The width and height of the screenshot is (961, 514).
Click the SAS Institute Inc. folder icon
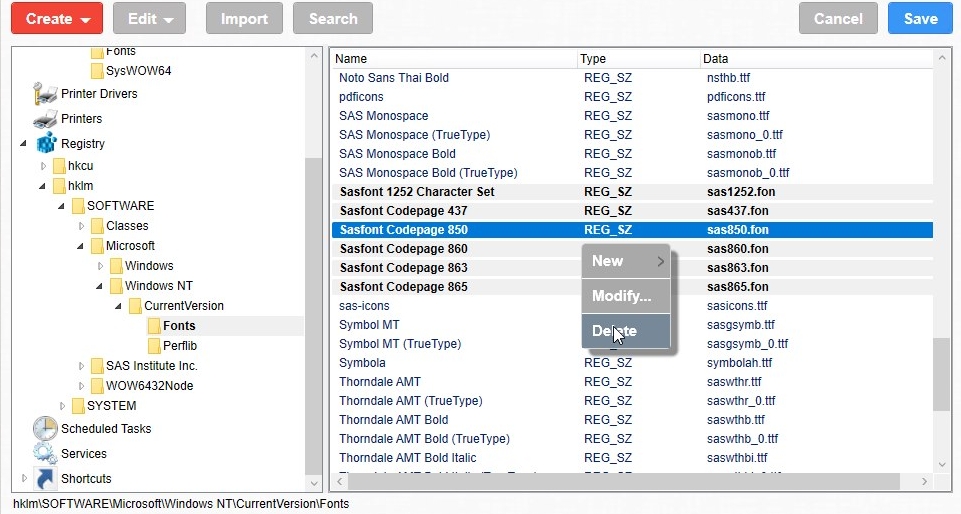tap(97, 366)
